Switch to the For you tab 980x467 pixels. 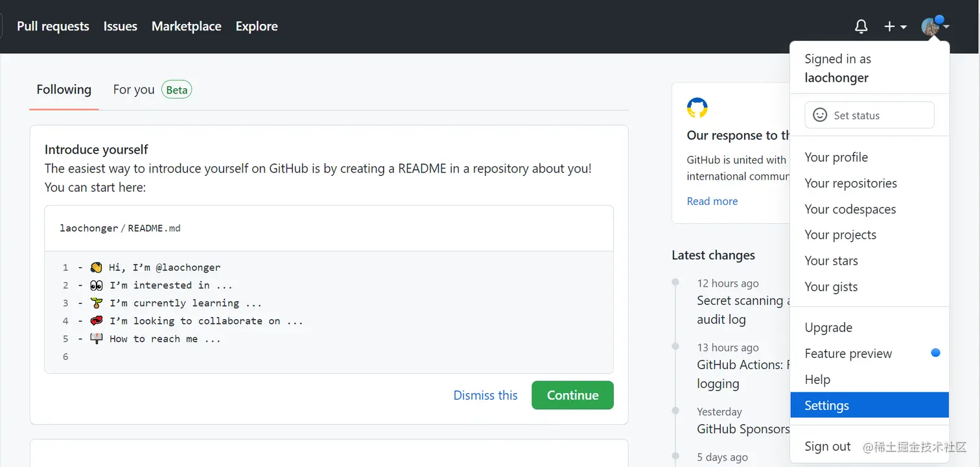pyautogui.click(x=134, y=90)
